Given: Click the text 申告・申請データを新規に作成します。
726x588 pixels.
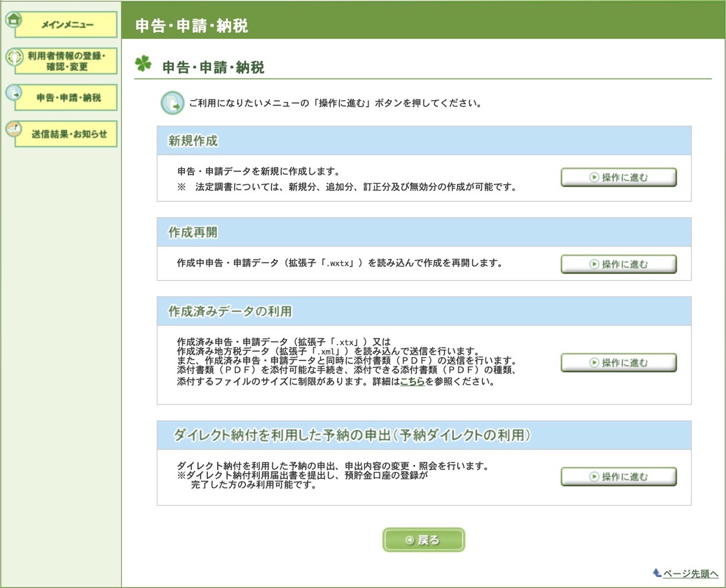Looking at the screenshot, I should [259, 172].
